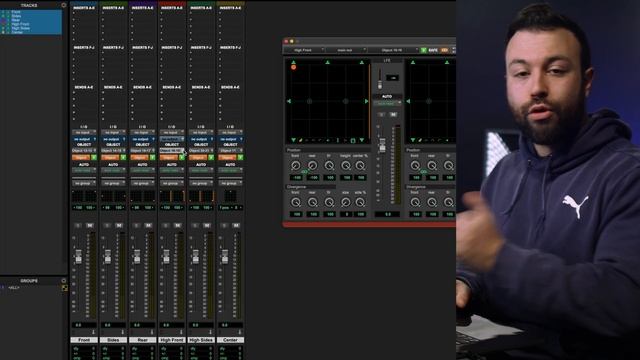Click the pencil icon in left panner bottom toolbar
The width and height of the screenshot is (640, 360).
(300, 140)
